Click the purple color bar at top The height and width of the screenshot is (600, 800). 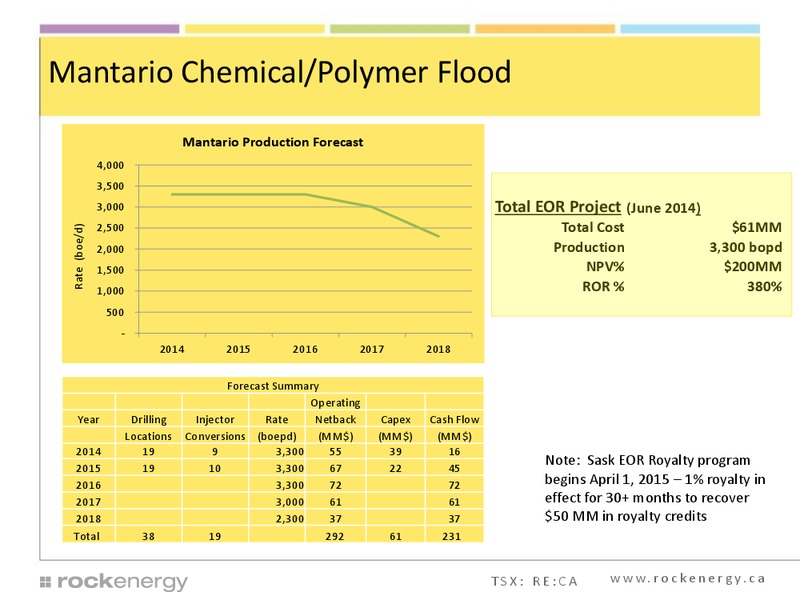pyautogui.click(x=110, y=29)
